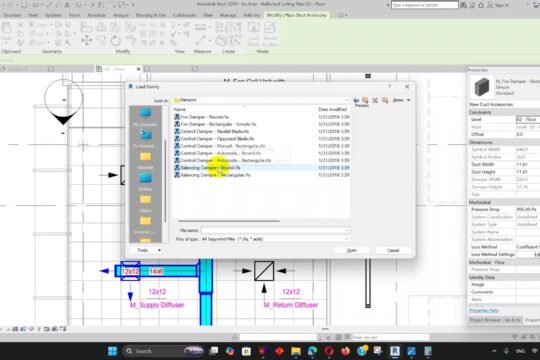Select Control Damper - Parallel Blade.rfa file
This screenshot has height=360, width=540.
[x=211, y=131]
